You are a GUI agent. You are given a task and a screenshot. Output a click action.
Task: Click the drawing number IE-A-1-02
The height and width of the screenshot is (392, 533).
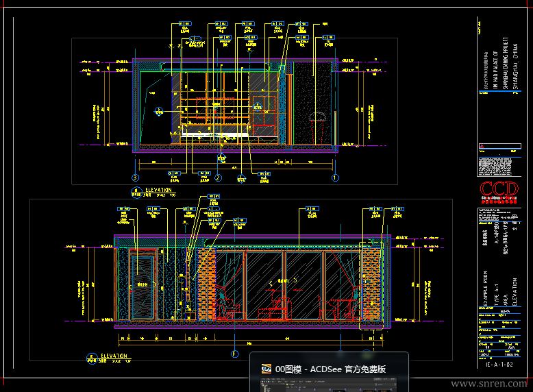[x=499, y=365]
